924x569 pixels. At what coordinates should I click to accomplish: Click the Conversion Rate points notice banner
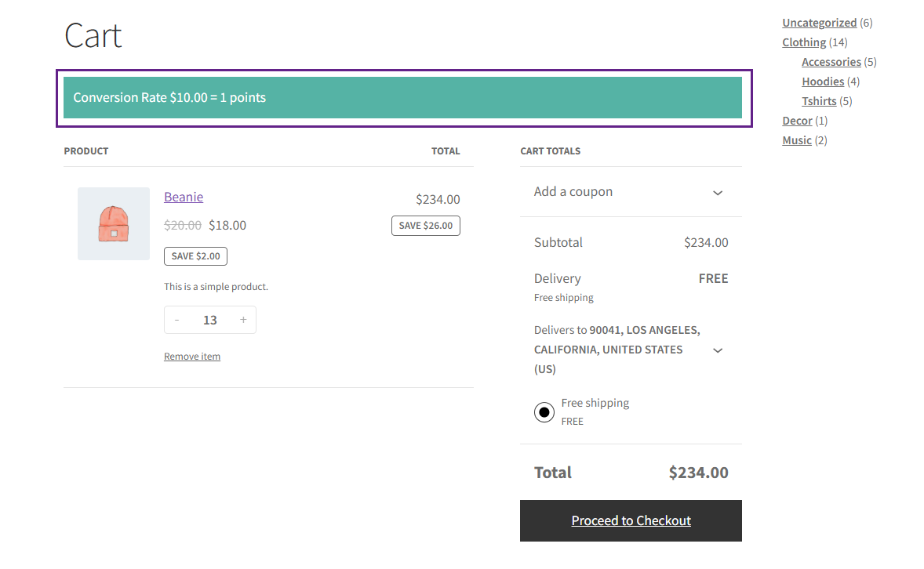[x=402, y=98]
